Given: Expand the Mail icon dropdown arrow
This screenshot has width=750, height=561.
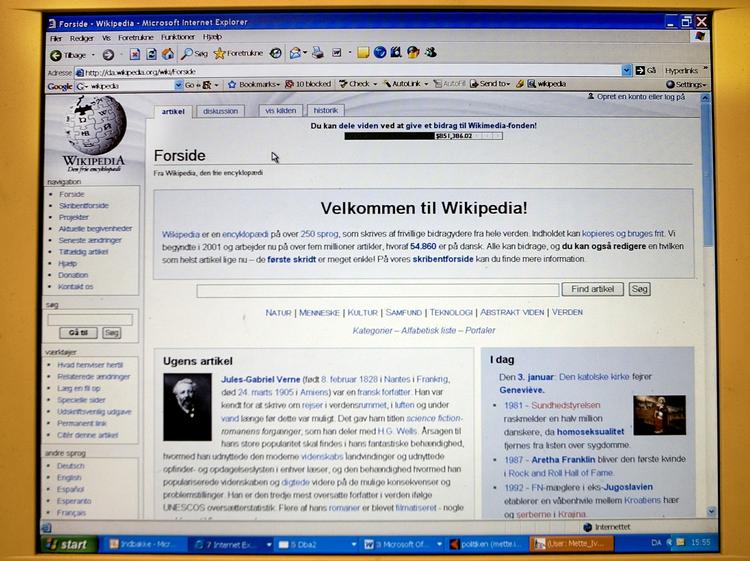Looking at the screenshot, I should (305, 53).
